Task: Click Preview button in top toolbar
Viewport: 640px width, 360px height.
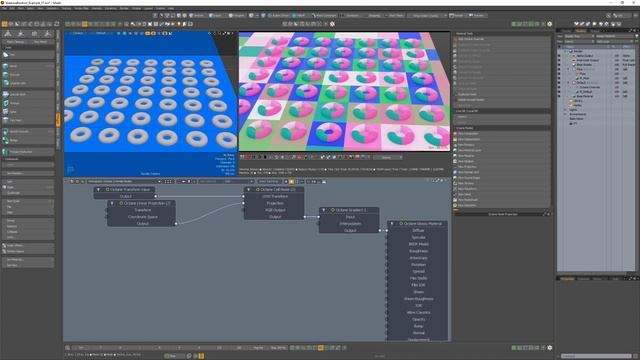Action: coord(477,15)
